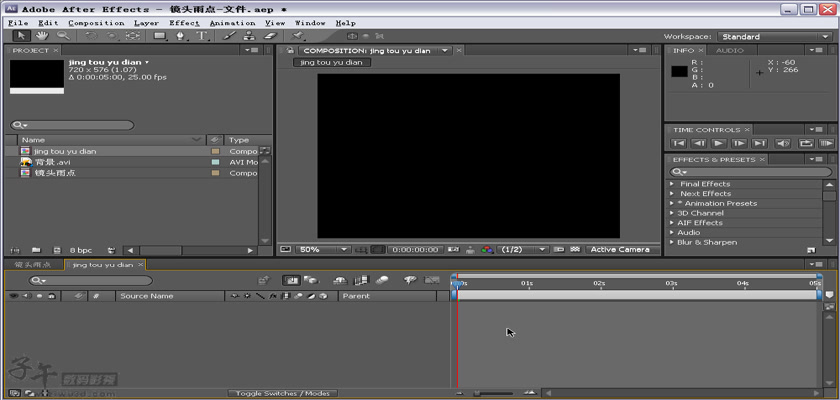Toggle audio mute in Time Controls

point(783,144)
